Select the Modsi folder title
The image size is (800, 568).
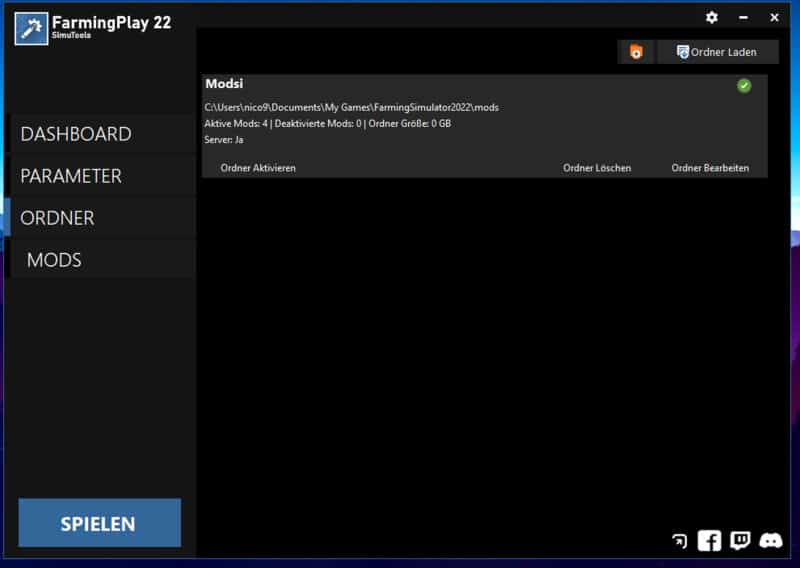(224, 84)
